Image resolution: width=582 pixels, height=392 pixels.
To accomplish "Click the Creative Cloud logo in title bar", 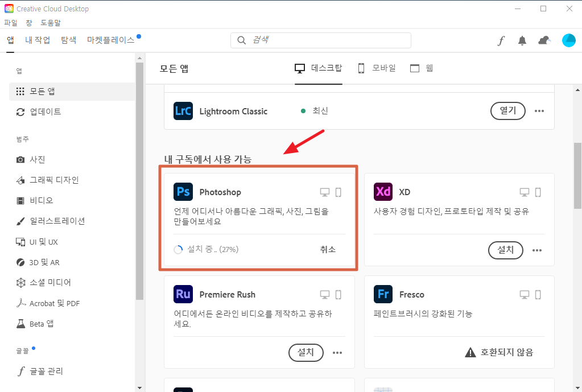I will tap(9, 9).
